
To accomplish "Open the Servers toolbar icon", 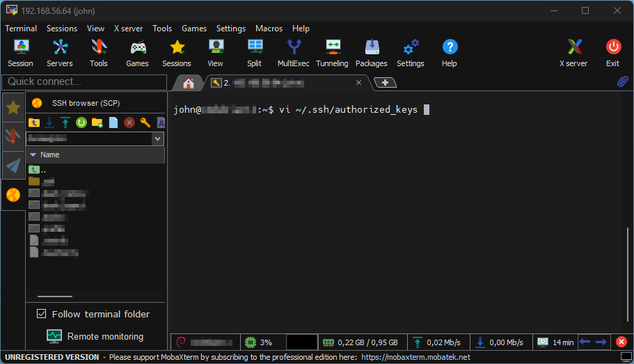I will point(60,53).
